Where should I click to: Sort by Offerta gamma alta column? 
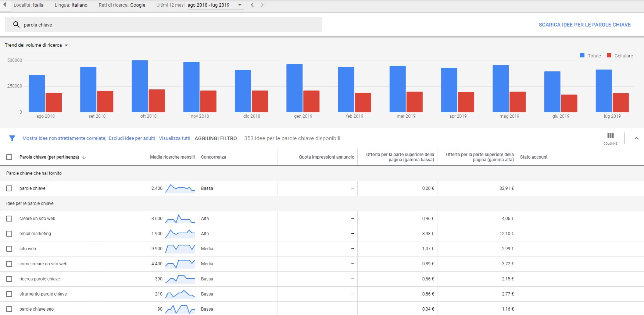[x=480, y=157]
